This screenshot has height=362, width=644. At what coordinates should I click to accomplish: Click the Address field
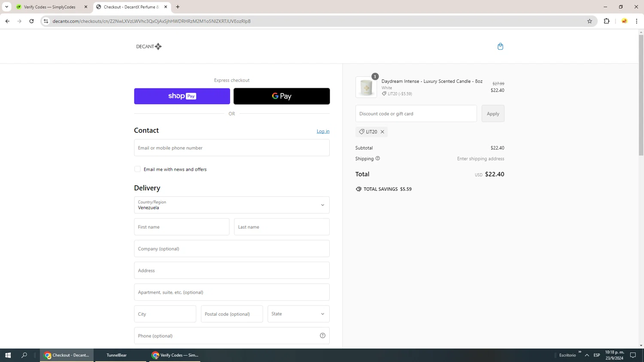pyautogui.click(x=232, y=271)
